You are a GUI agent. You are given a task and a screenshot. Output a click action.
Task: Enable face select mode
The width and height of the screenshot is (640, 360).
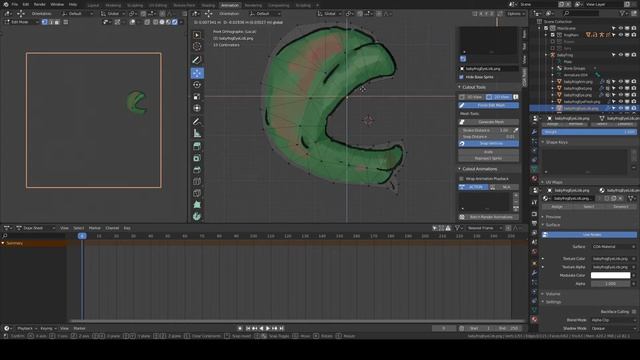pos(57,22)
